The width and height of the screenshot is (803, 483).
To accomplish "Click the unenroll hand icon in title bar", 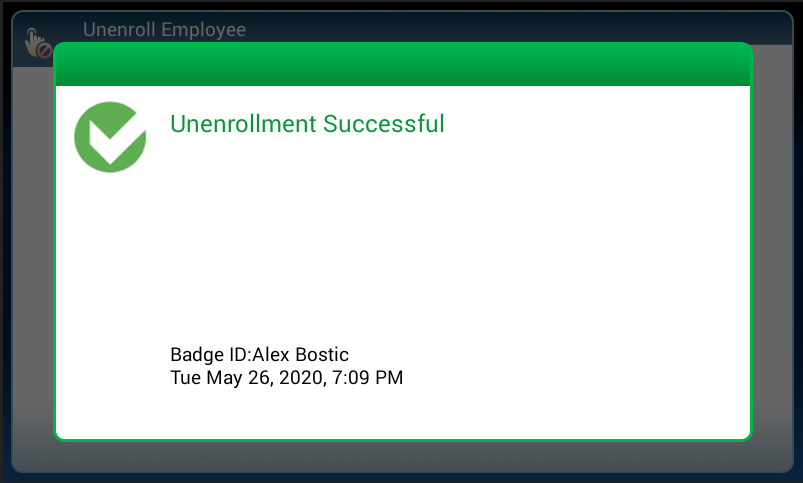I will (38, 44).
